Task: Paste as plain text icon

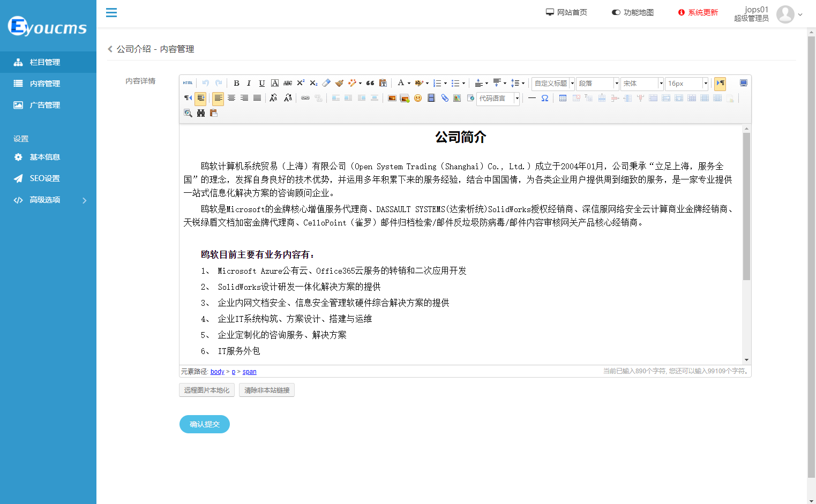Action: pyautogui.click(x=383, y=83)
